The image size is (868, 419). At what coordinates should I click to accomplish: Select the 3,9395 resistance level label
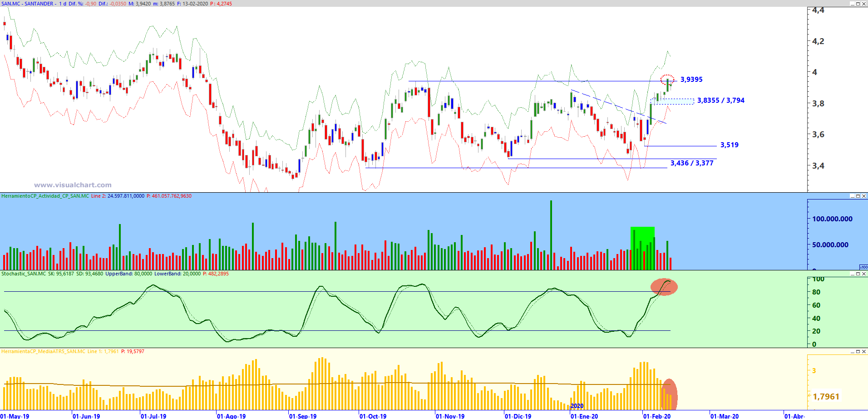[x=691, y=80]
